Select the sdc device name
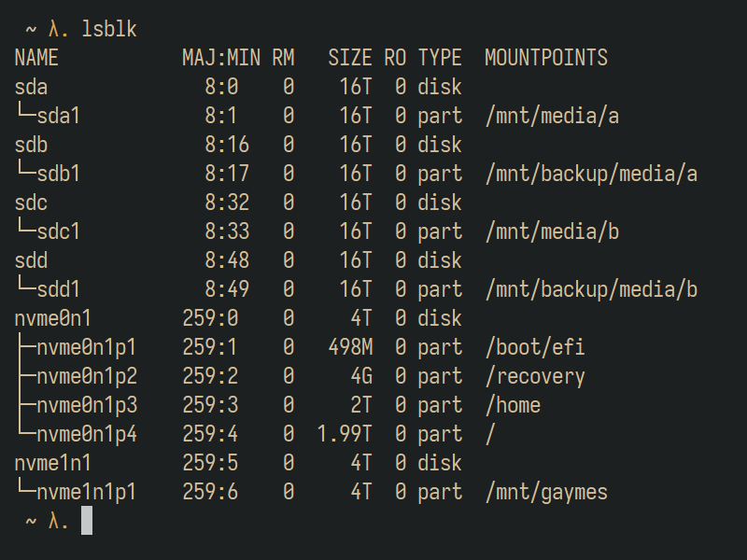Screen dimensions: 747x560 31,203
